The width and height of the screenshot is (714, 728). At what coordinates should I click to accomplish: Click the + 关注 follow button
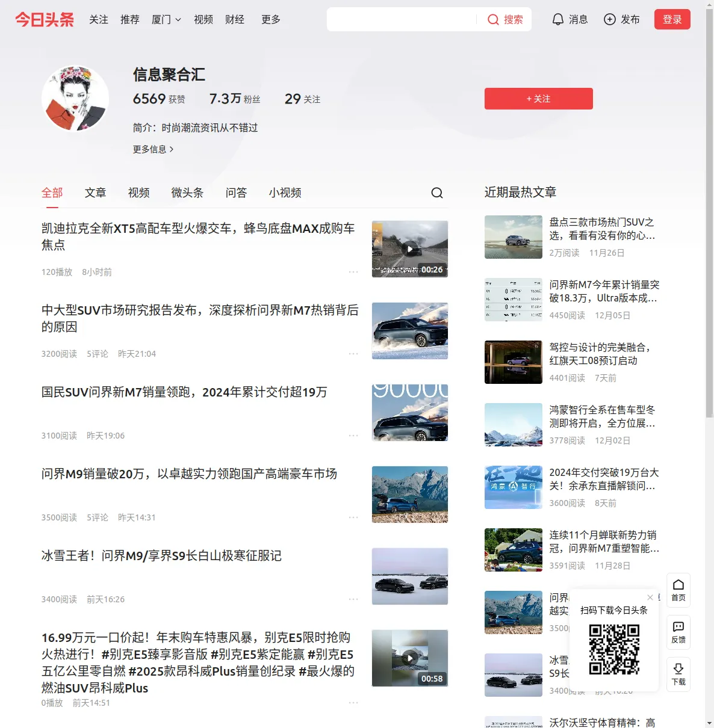539,99
